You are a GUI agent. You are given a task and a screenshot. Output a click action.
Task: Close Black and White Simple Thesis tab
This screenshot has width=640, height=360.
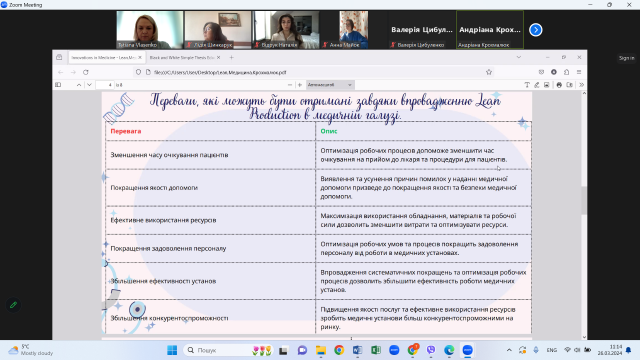218,58
